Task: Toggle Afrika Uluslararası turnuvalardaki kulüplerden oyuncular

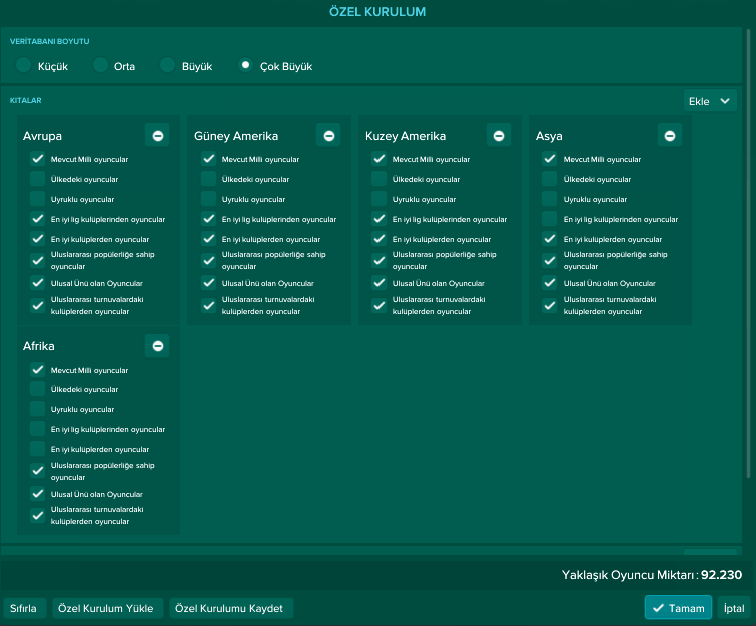Action: 38,515
